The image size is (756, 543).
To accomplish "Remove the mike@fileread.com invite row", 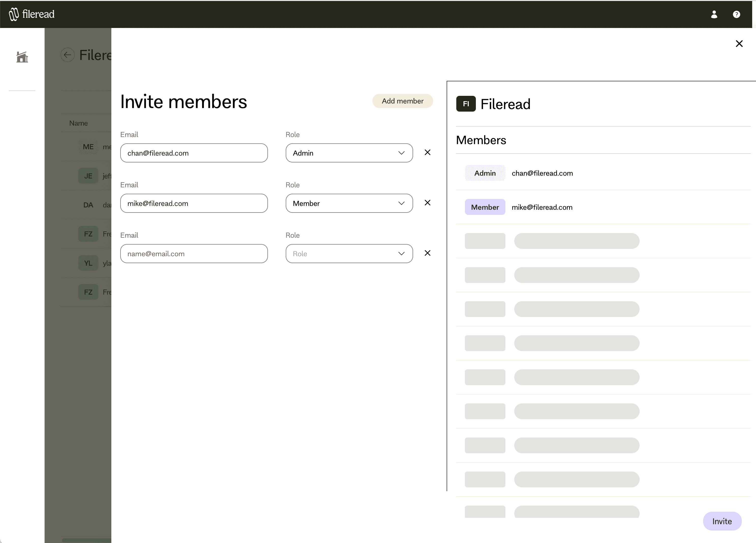I will [x=427, y=203].
